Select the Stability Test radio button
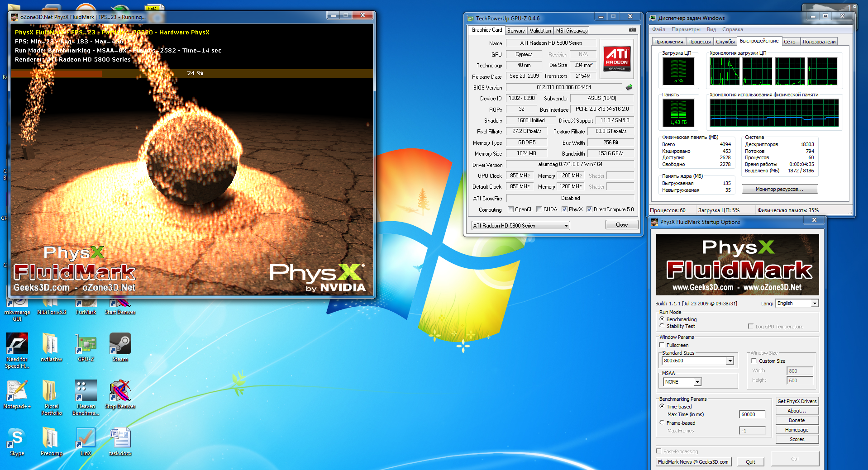The image size is (868, 470). coord(662,326)
